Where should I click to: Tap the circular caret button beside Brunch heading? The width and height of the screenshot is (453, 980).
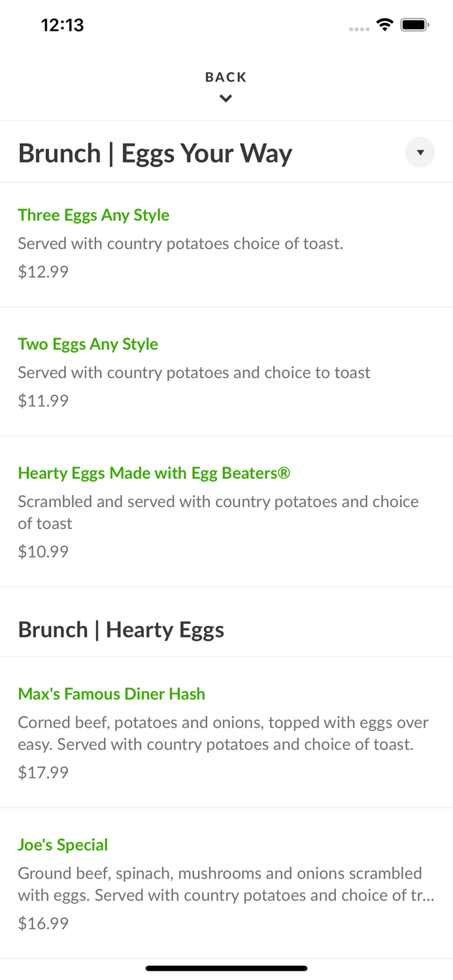pyautogui.click(x=420, y=152)
